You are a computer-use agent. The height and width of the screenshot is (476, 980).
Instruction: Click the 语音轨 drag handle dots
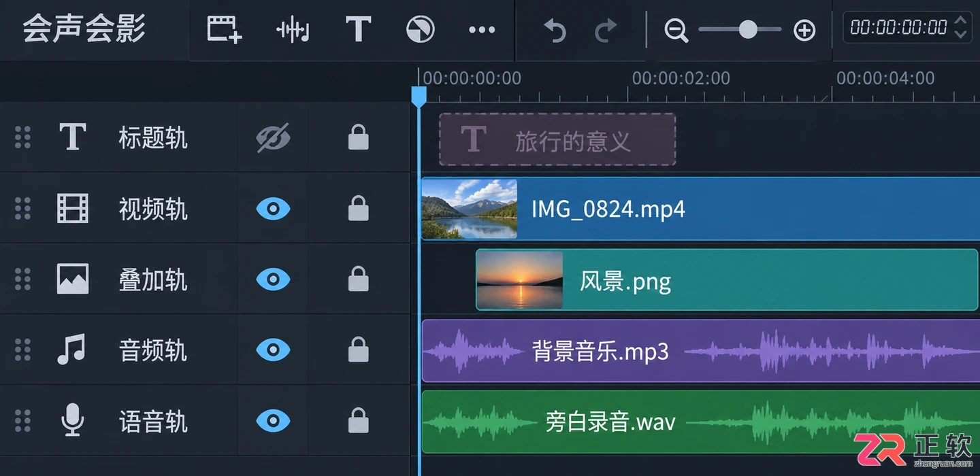pyautogui.click(x=23, y=420)
